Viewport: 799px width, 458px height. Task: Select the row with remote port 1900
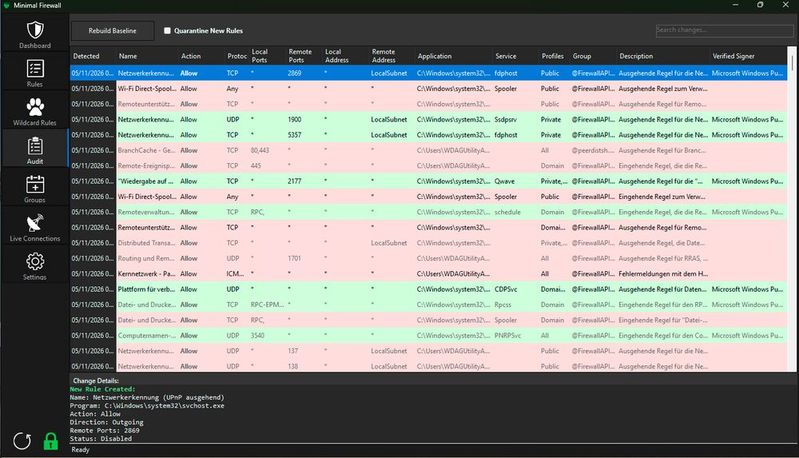click(429, 119)
